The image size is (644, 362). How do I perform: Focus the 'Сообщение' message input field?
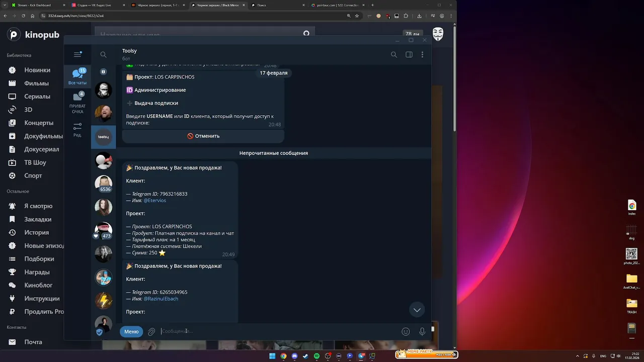pyautogui.click(x=278, y=331)
